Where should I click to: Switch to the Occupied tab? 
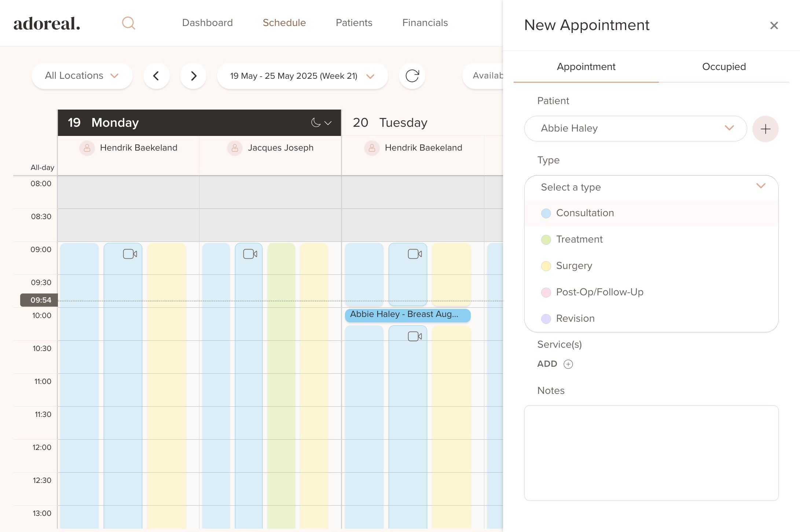pos(724,67)
